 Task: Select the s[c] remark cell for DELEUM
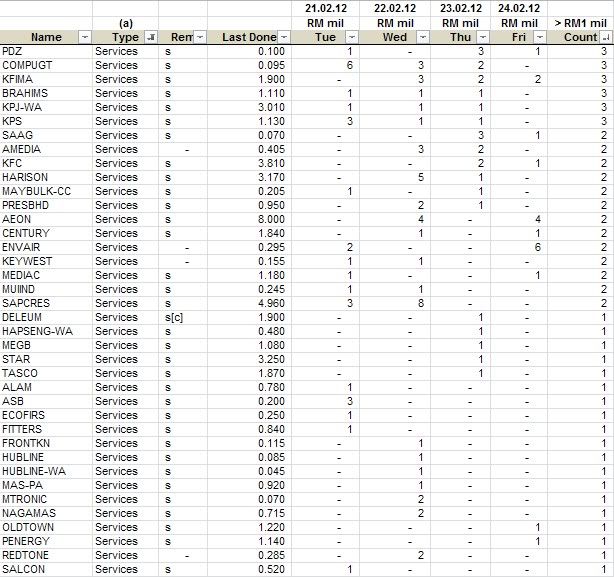pyautogui.click(x=183, y=317)
